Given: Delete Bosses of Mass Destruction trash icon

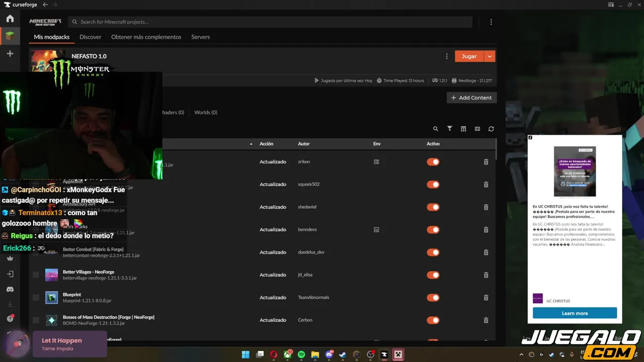Looking at the screenshot, I should (x=486, y=320).
